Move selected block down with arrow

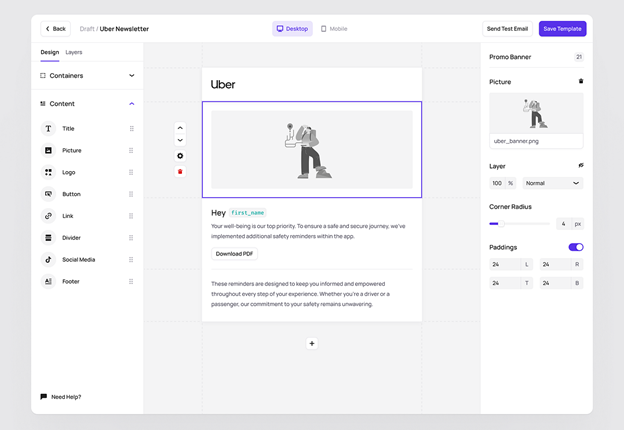[180, 140]
